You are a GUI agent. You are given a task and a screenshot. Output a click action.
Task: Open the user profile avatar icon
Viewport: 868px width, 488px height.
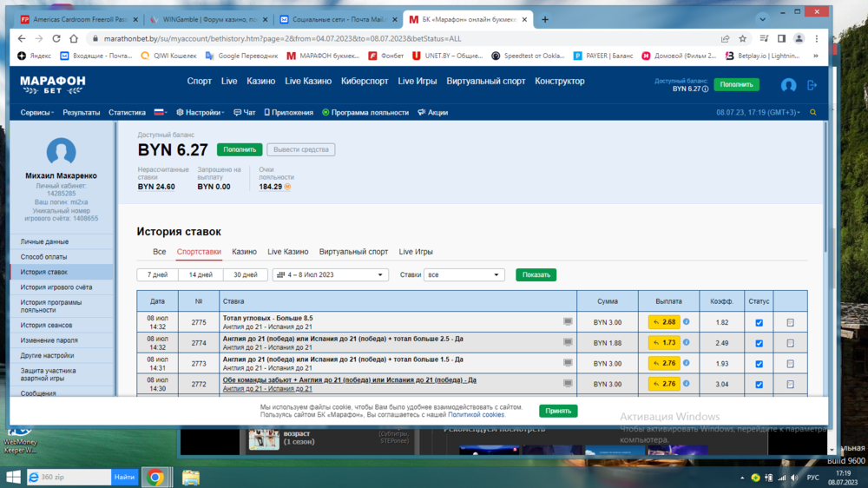point(788,85)
